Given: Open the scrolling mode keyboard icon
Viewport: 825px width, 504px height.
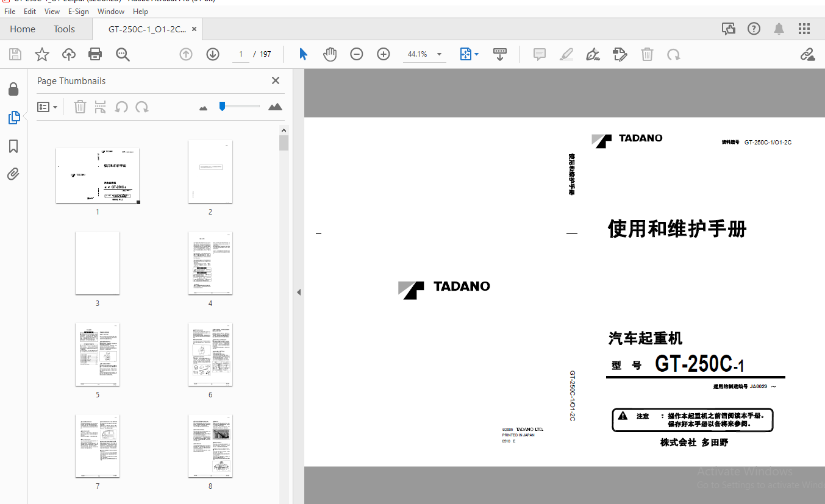Looking at the screenshot, I should click(500, 54).
